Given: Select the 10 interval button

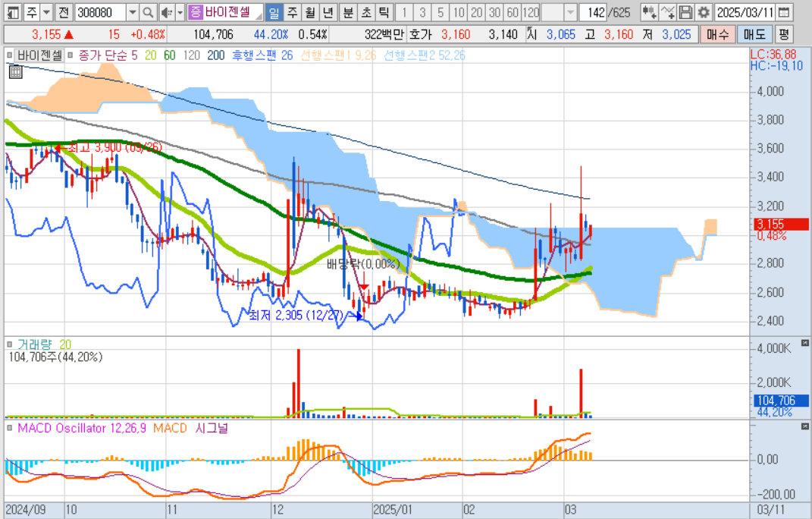Looking at the screenshot, I should 459,12.
